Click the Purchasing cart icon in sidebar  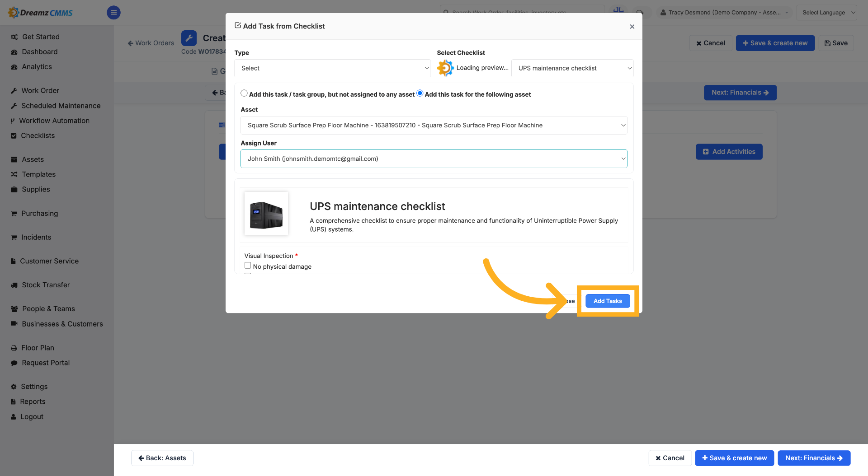[x=14, y=214]
